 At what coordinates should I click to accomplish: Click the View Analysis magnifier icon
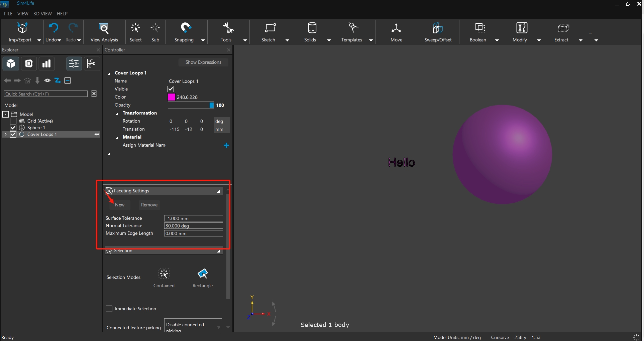click(104, 28)
